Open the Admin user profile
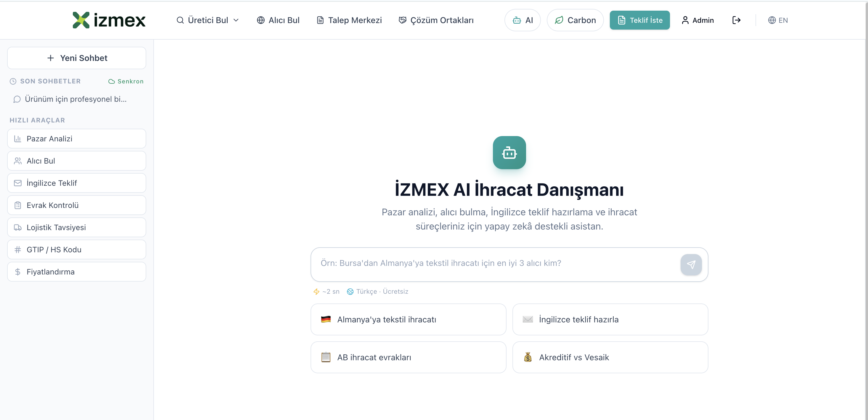 tap(697, 20)
